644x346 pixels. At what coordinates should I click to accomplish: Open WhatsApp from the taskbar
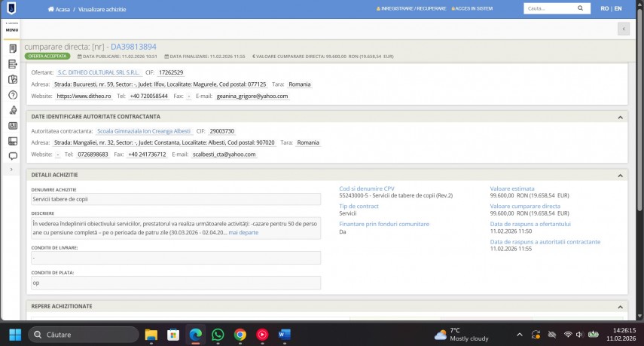[x=218, y=335]
